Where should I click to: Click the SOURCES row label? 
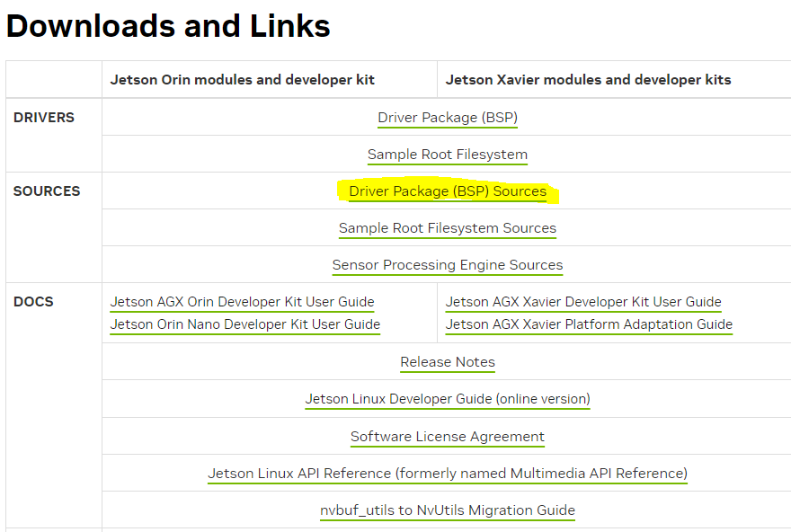[x=47, y=191]
